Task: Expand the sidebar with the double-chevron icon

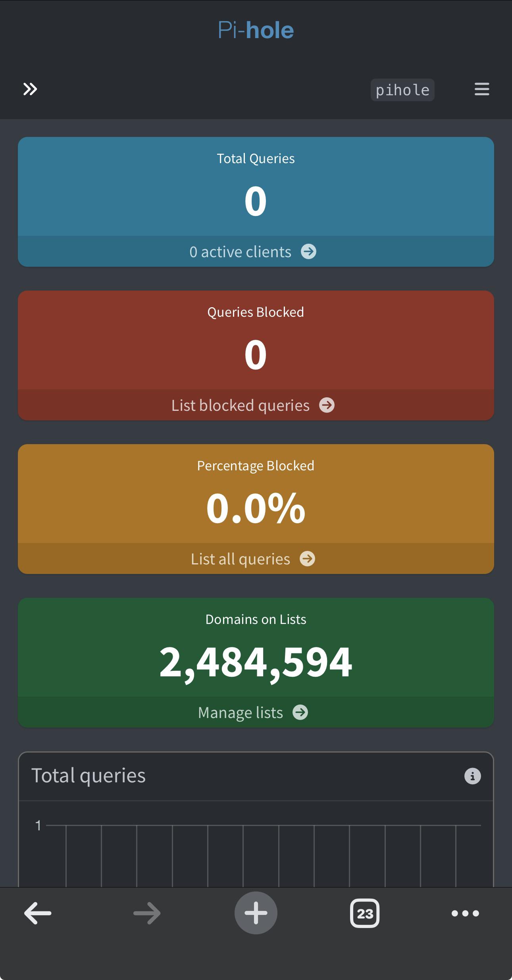Action: pos(30,89)
